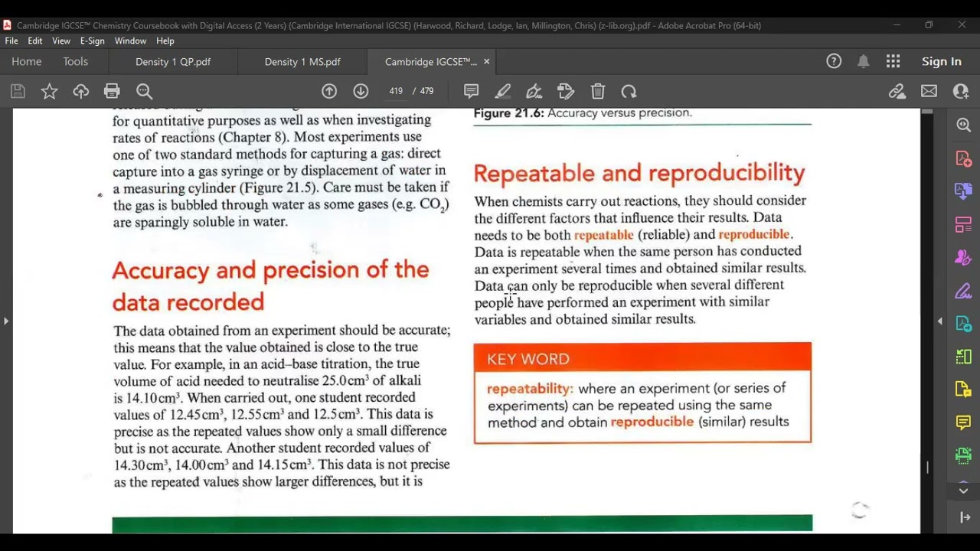Expand the left navigation pane
This screenshot has width=980, height=551.
point(6,321)
